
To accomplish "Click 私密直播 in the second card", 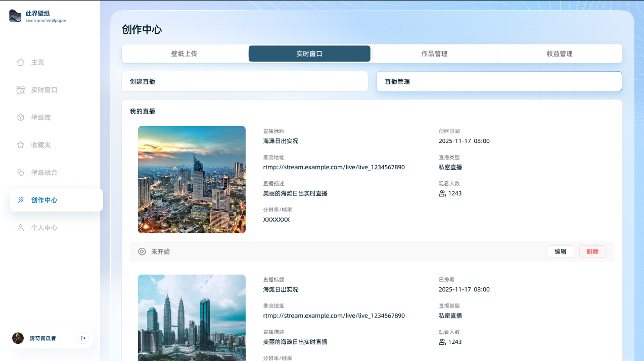I will point(450,316).
